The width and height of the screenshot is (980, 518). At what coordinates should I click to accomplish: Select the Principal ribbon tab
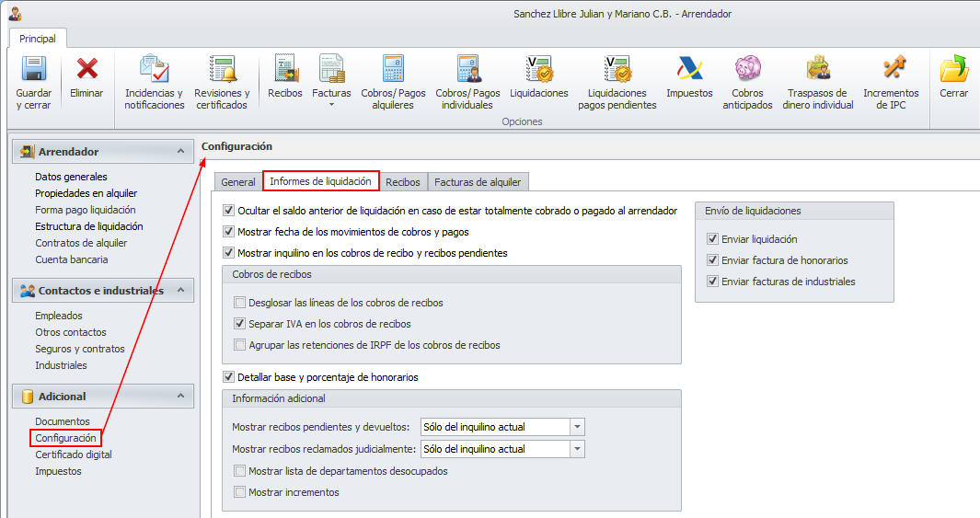point(38,39)
